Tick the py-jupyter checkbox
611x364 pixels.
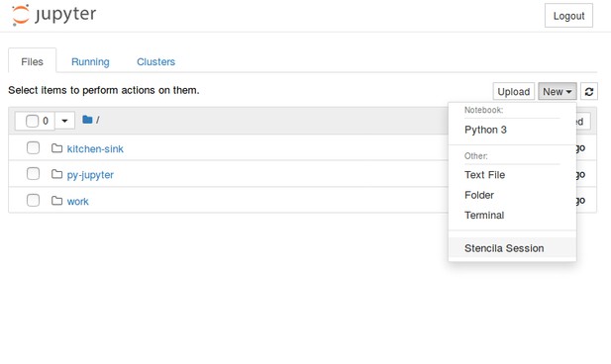coord(33,174)
